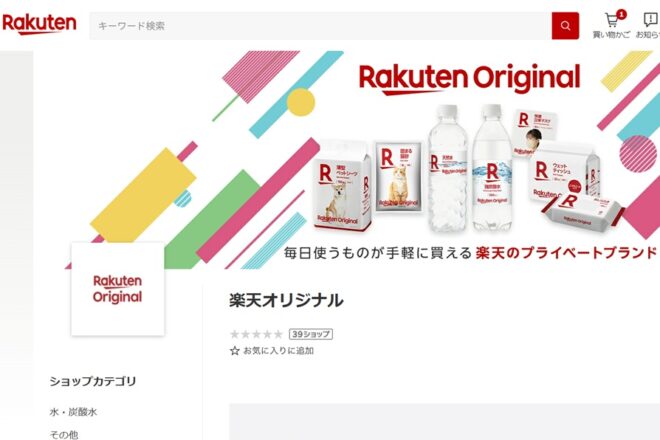Screen dimensions: 660x440
Task: Click the お気に入りに追加 link
Action: coord(279,351)
